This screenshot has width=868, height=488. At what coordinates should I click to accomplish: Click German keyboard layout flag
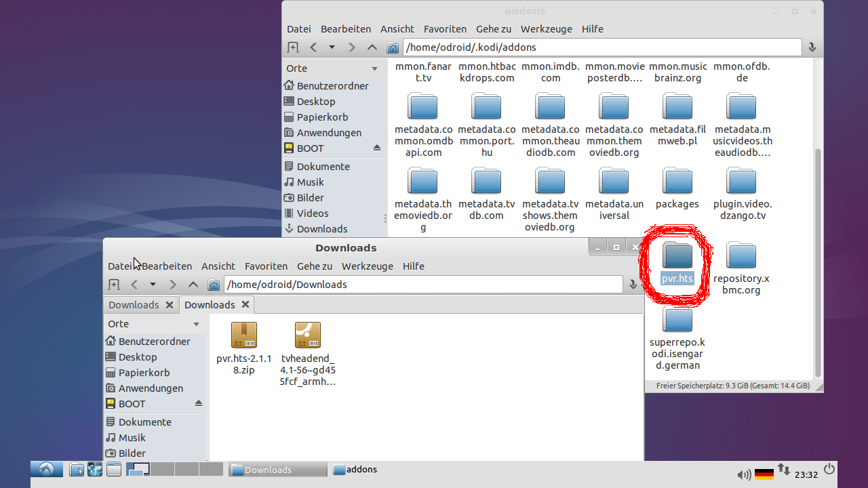pos(764,474)
